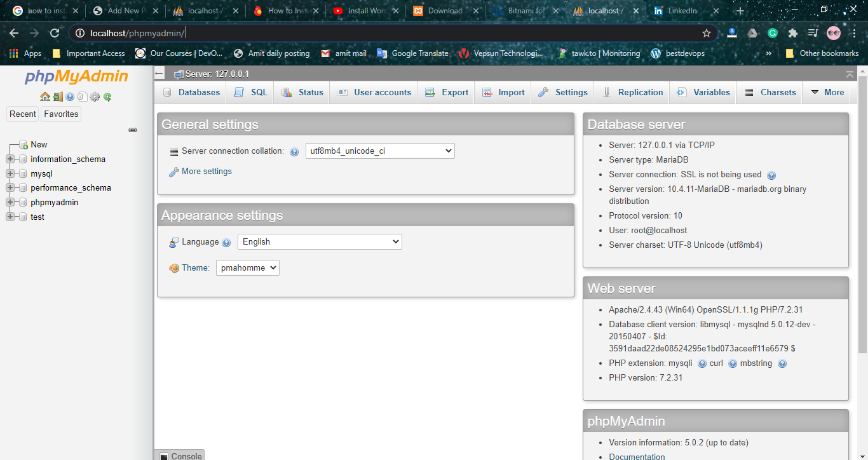Open the Console bar at bottom
This screenshot has width=868, height=460.
coord(180,456)
